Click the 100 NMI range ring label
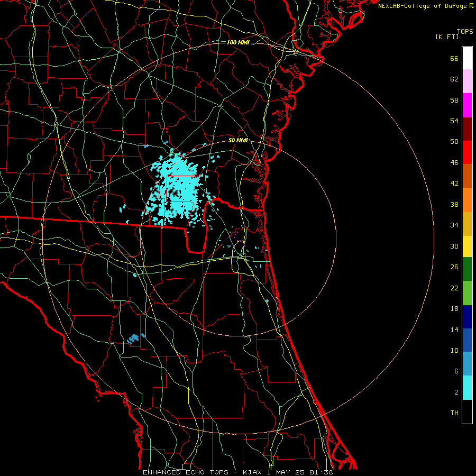The height and width of the screenshot is (476, 476). (x=238, y=42)
